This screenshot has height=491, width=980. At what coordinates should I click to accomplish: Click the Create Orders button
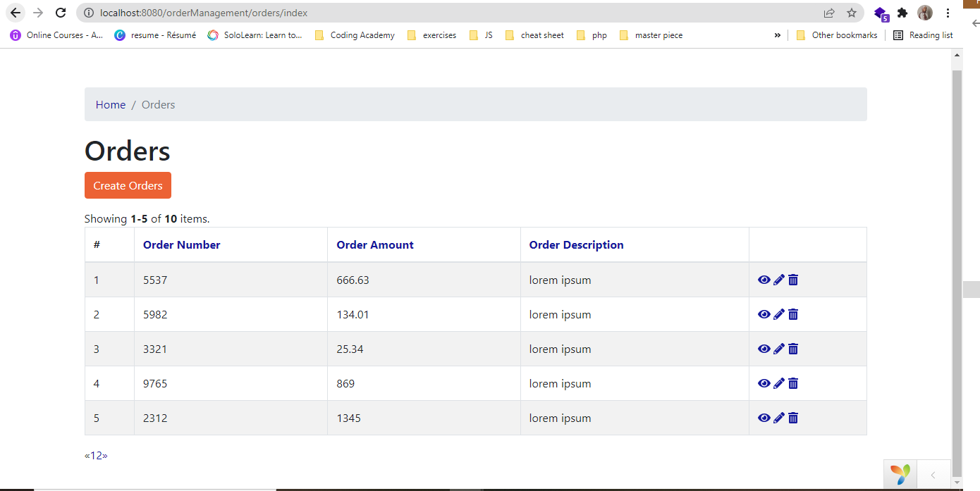128,185
